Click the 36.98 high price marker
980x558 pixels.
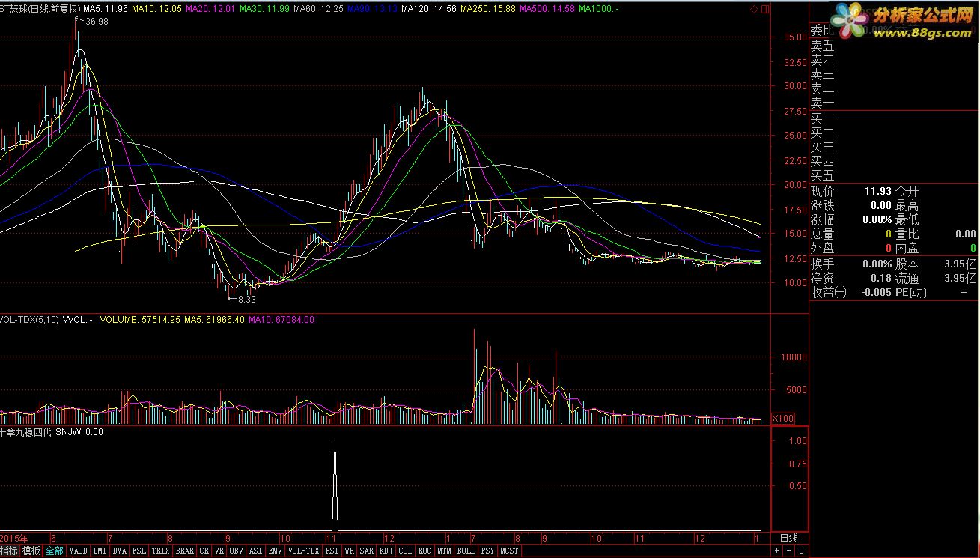(96, 22)
